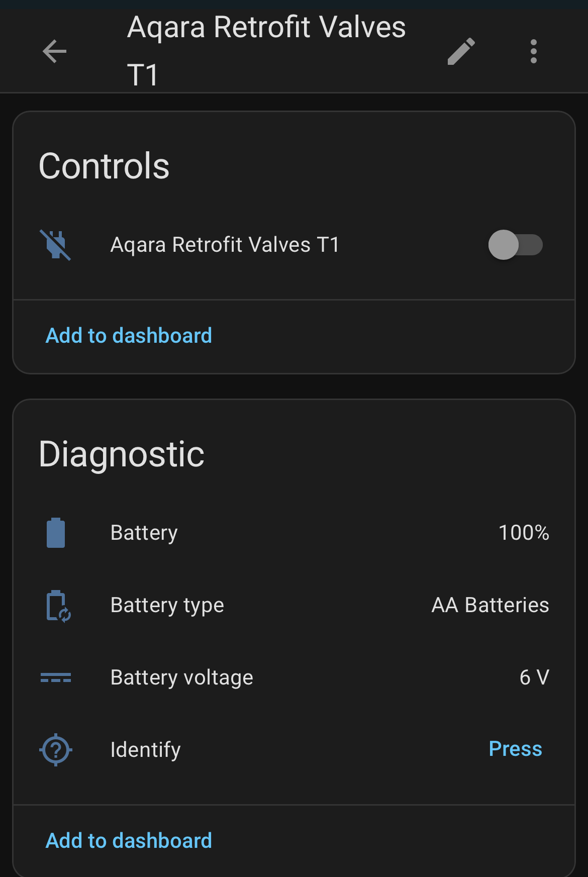
Task: Click the 100% battery value
Action: (523, 533)
